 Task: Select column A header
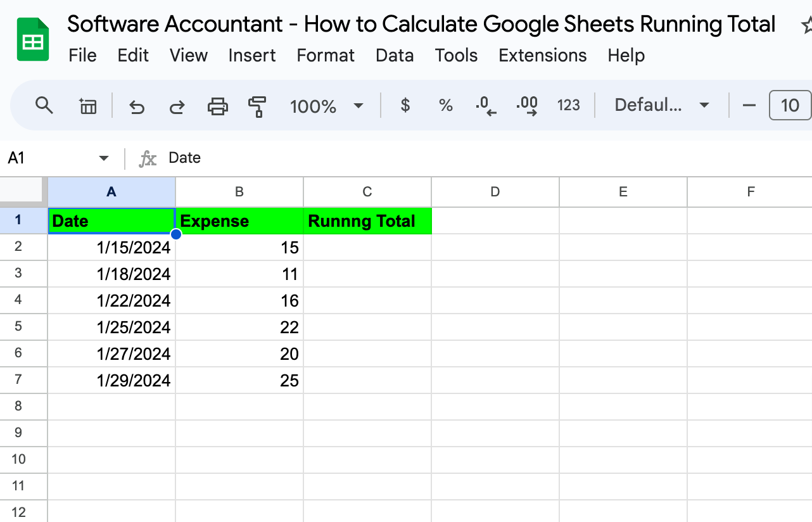click(x=111, y=192)
